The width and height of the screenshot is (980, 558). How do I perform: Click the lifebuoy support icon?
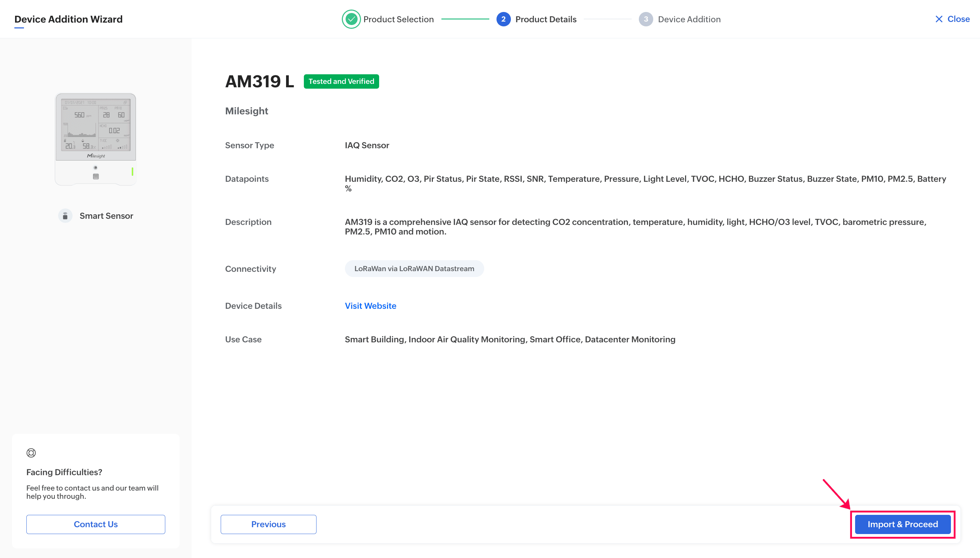pyautogui.click(x=31, y=453)
